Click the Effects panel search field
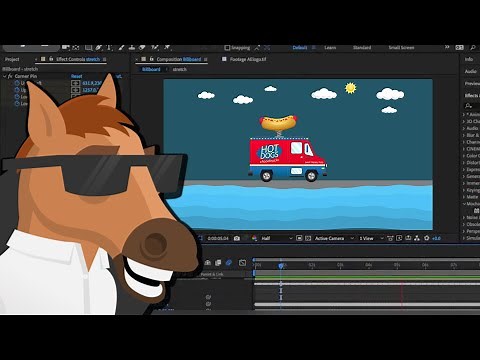The image size is (480, 360). 473,106
